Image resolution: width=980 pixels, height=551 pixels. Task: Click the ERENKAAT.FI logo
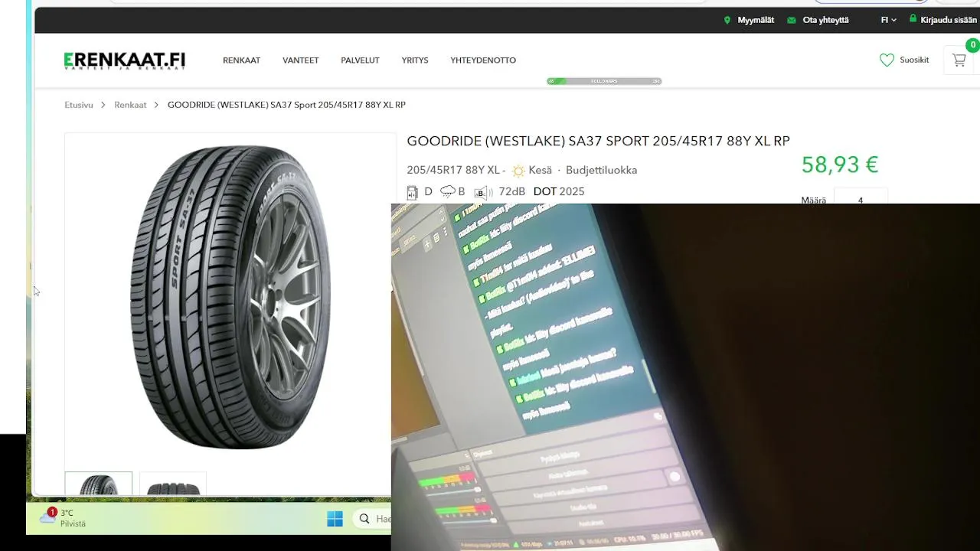tap(125, 60)
